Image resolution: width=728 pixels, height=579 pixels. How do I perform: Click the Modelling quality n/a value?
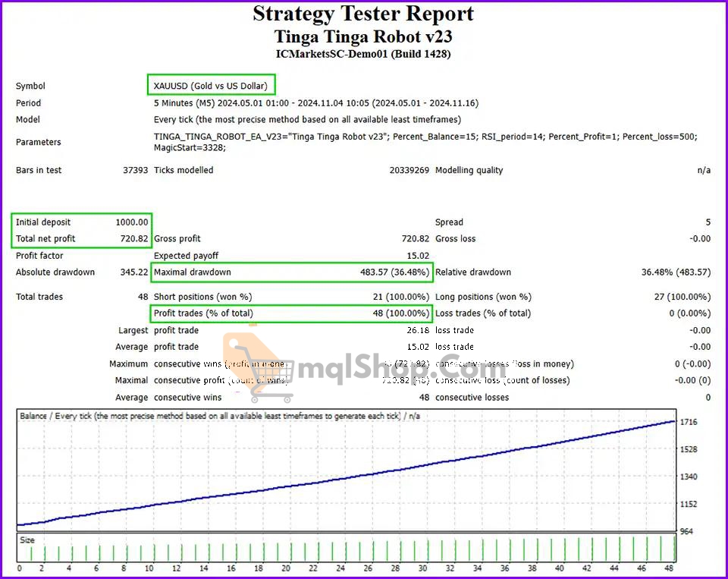704,170
